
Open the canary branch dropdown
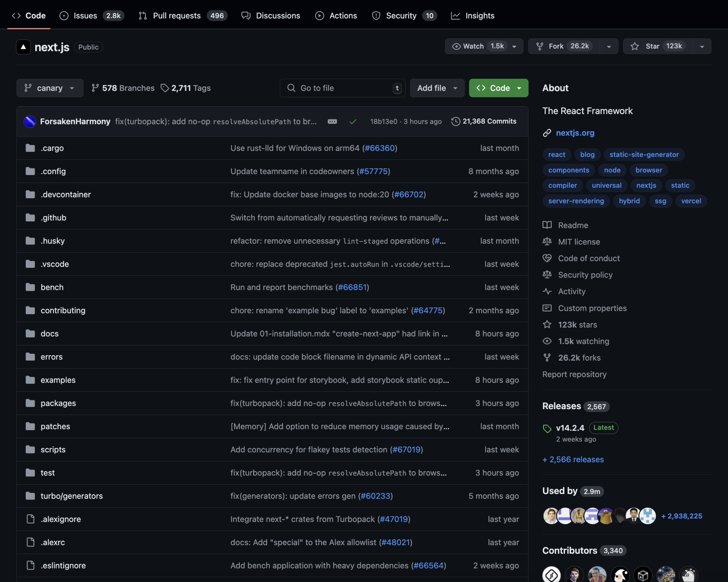tap(50, 88)
